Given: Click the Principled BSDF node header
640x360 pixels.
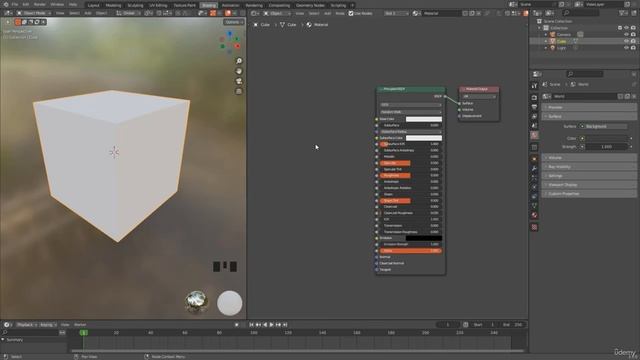Looking at the screenshot, I should pyautogui.click(x=411, y=89).
